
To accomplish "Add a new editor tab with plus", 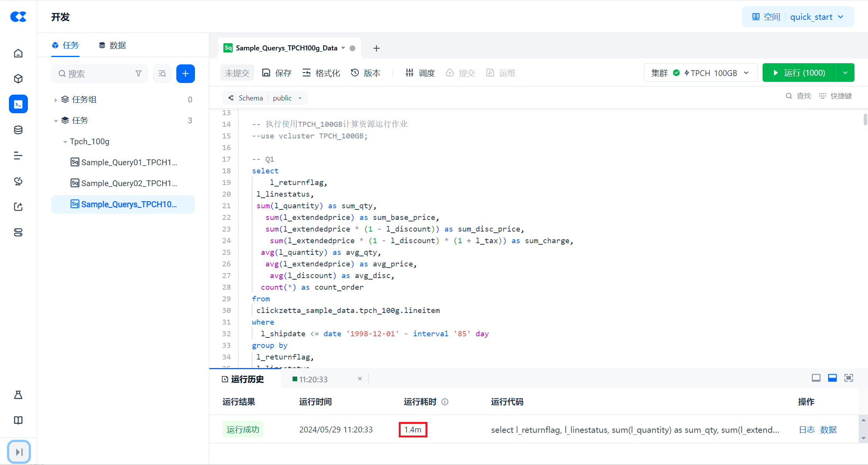I will coord(376,48).
